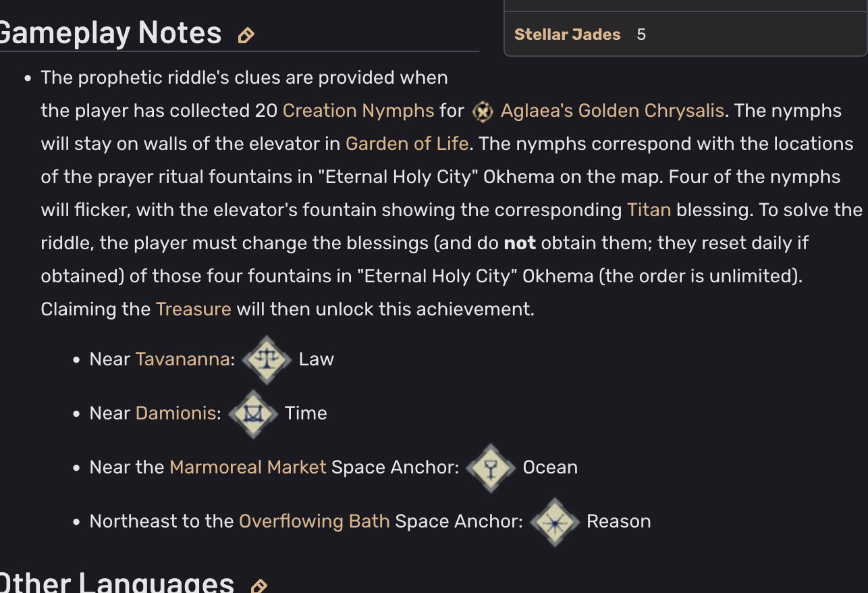Click the pencil icon beside Other Languages

click(259, 586)
